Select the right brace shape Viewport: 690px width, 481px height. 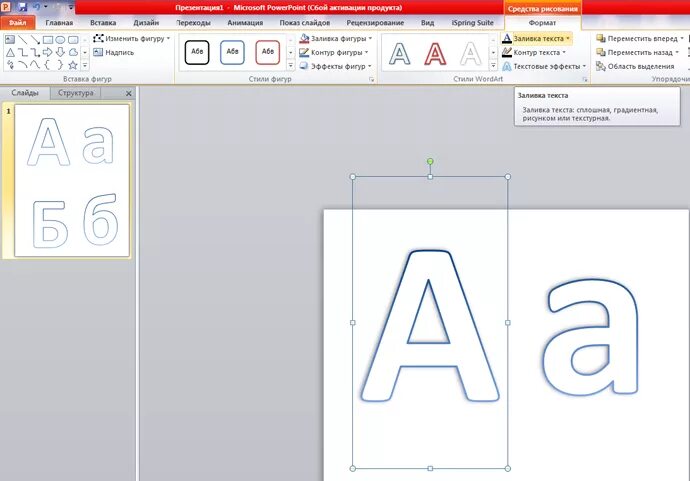coord(60,65)
